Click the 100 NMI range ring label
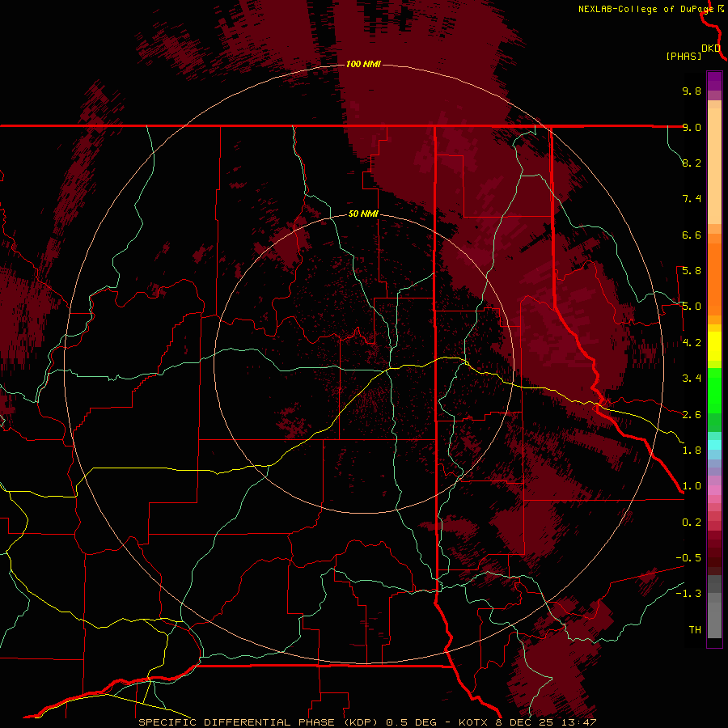Viewport: 728px width, 728px height. 363,64
